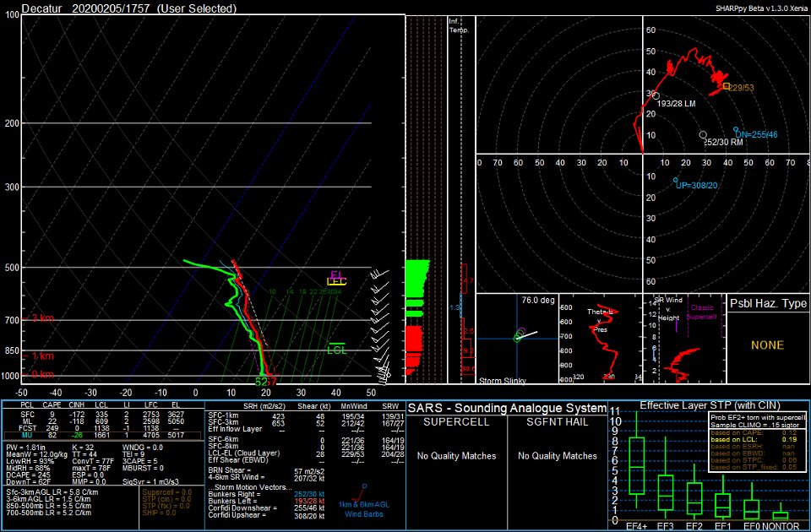Click the purple Classic Supercell label
The width and height of the screenshot is (811, 532).
(701, 312)
